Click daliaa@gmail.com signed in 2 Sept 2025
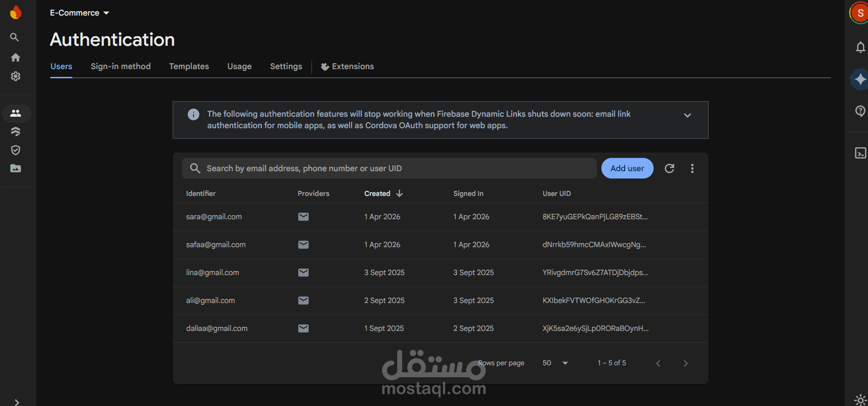Viewport: 868px width, 406px height. click(474, 328)
